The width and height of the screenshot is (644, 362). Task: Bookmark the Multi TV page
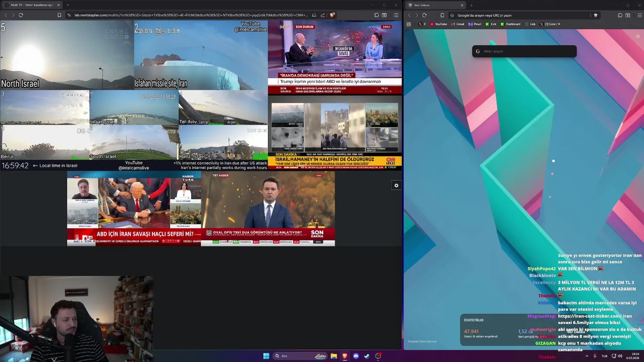coord(59,15)
